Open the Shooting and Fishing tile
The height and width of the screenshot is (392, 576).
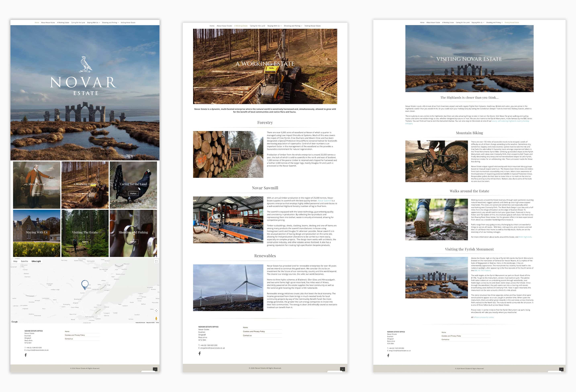point(133,233)
